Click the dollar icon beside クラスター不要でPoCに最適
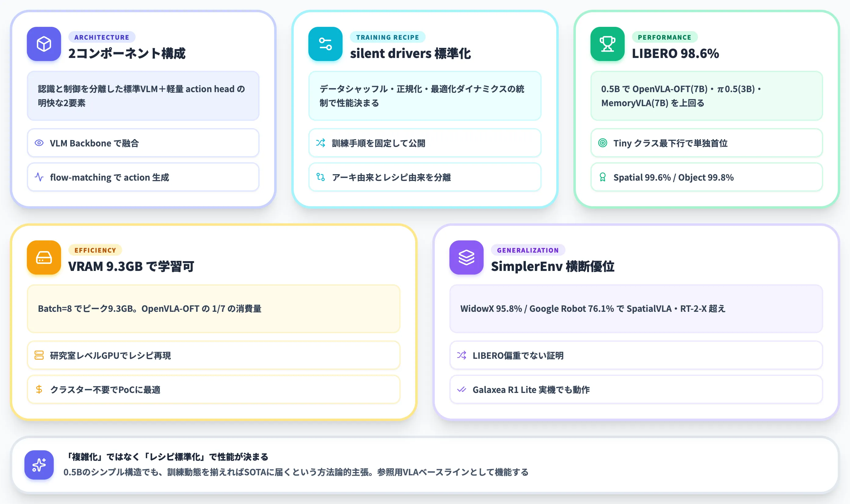This screenshot has width=850, height=504. point(39,389)
